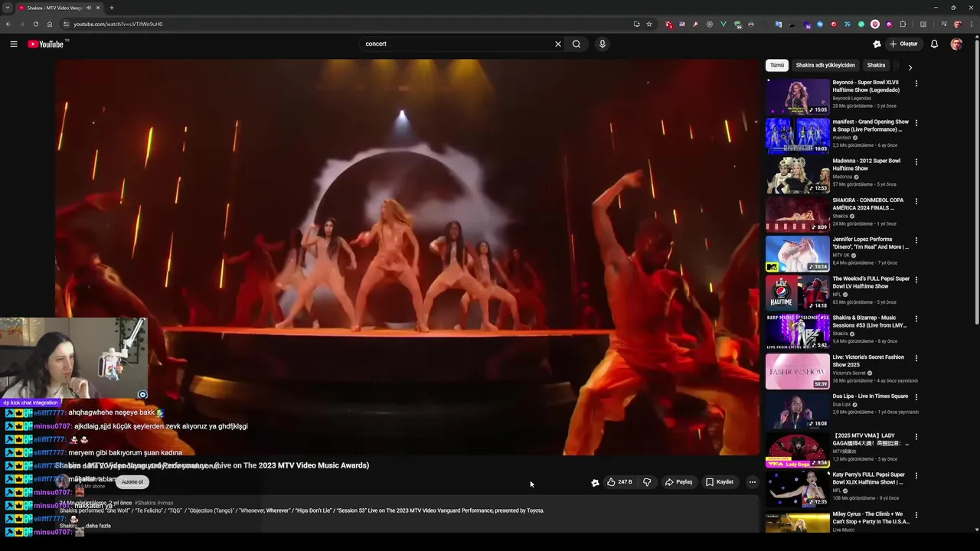The image size is (980, 551).
Task: Click the install app icon in address bar
Action: pyautogui.click(x=636, y=24)
